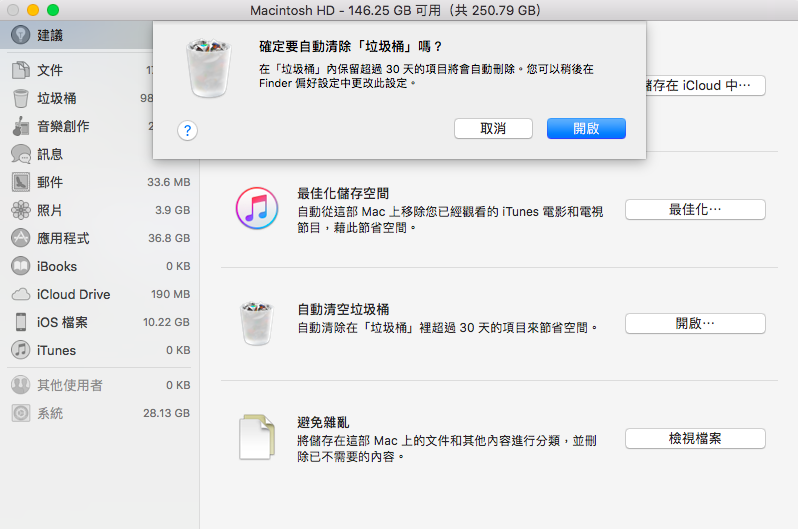
Task: Click the App Store icon beside 應用程式
Action: pyautogui.click(x=21, y=238)
